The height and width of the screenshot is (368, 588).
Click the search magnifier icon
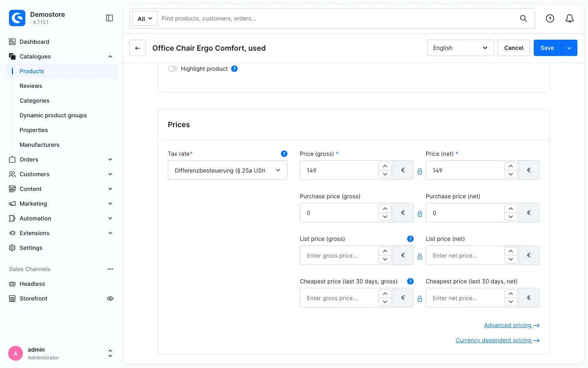pyautogui.click(x=523, y=18)
